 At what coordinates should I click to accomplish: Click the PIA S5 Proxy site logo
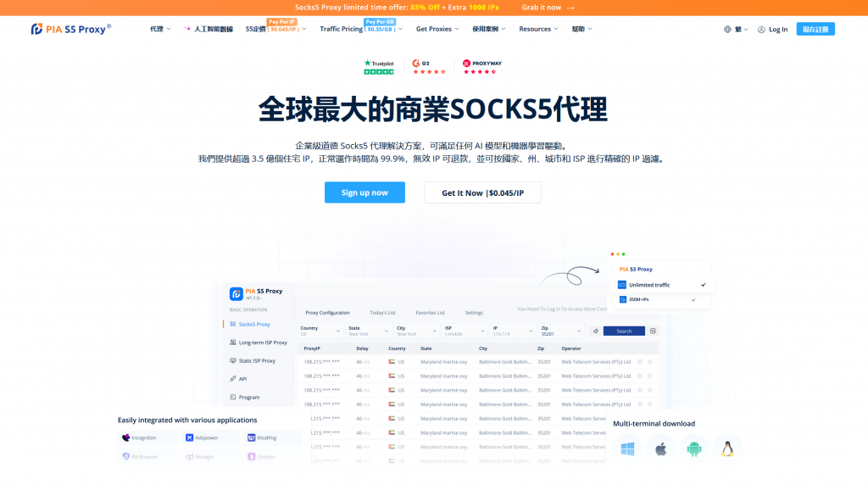tap(71, 29)
